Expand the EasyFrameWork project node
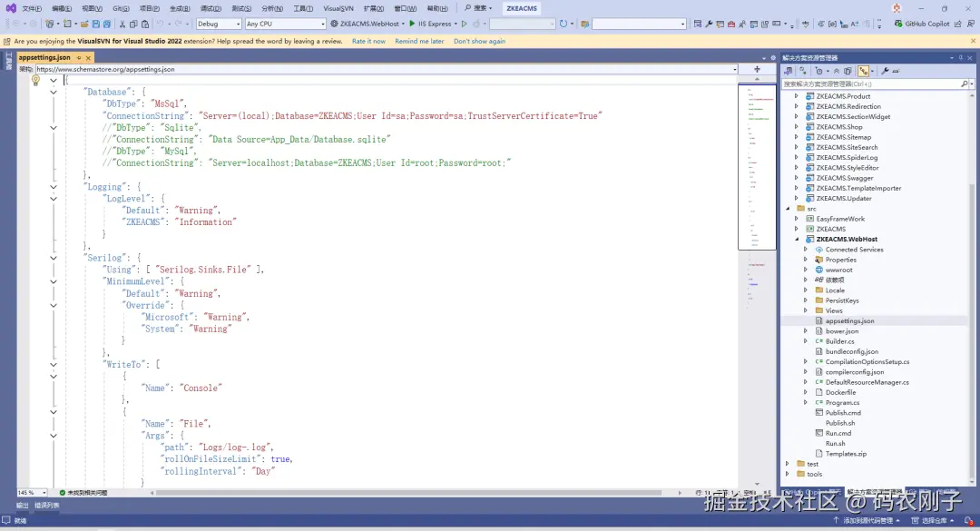The image size is (980, 531). [x=797, y=219]
